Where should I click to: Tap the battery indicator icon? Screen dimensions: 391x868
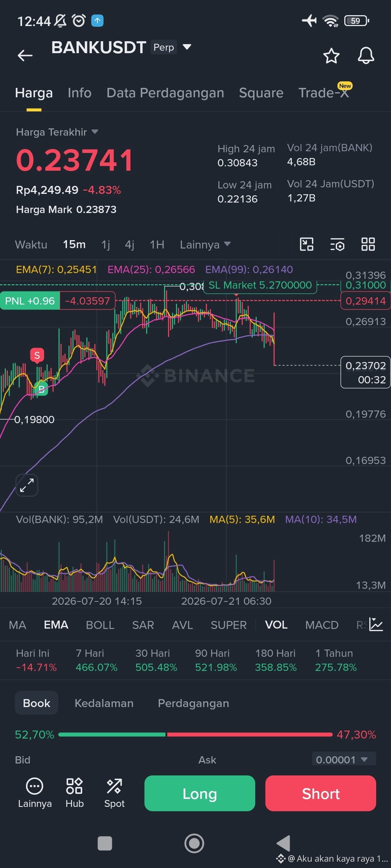[357, 21]
